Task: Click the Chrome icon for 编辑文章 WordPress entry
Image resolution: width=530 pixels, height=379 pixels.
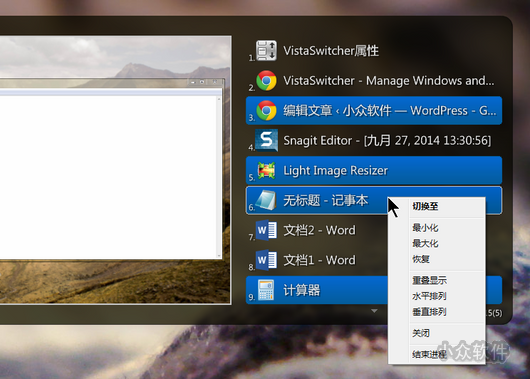Action: click(266, 111)
